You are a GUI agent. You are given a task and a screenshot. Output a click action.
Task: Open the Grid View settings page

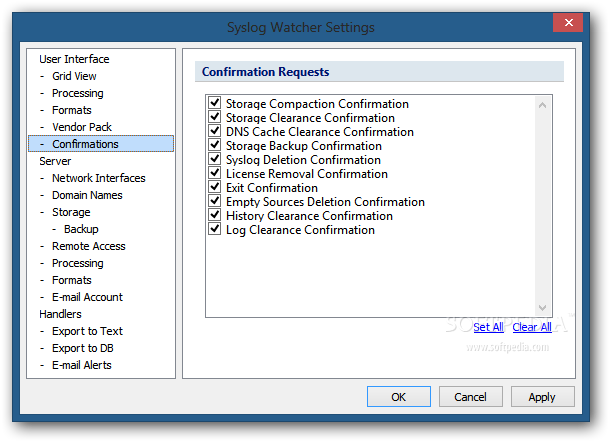(x=74, y=76)
